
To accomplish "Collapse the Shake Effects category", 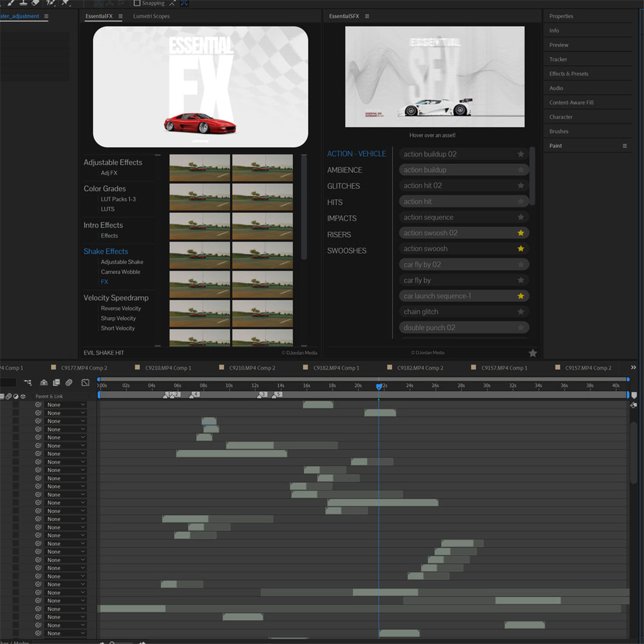I will click(x=105, y=251).
